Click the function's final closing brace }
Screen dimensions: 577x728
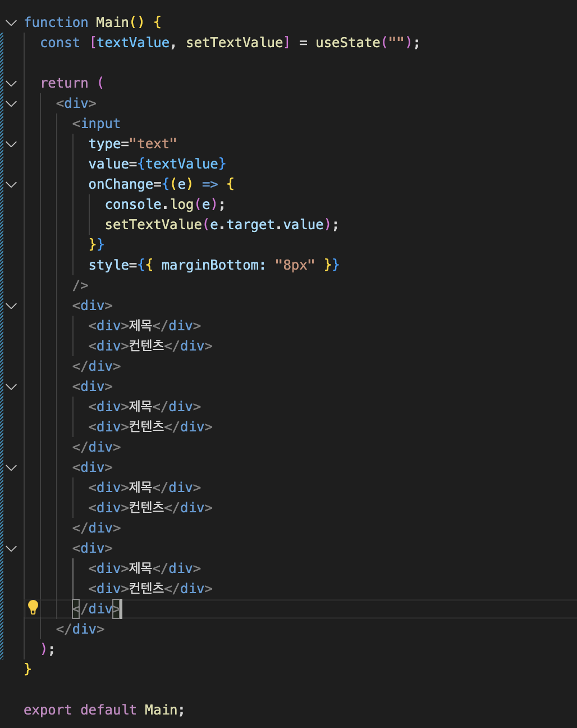coord(28,670)
